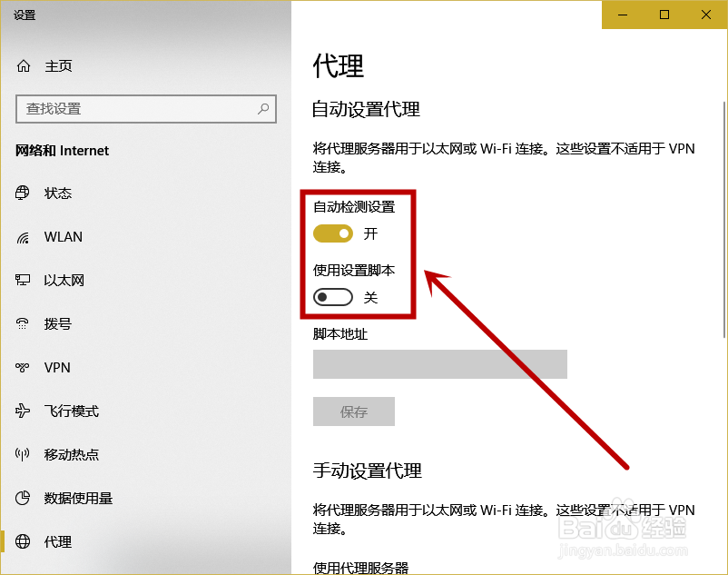Select the 状态 globe icon in the sidebar

click(22, 193)
